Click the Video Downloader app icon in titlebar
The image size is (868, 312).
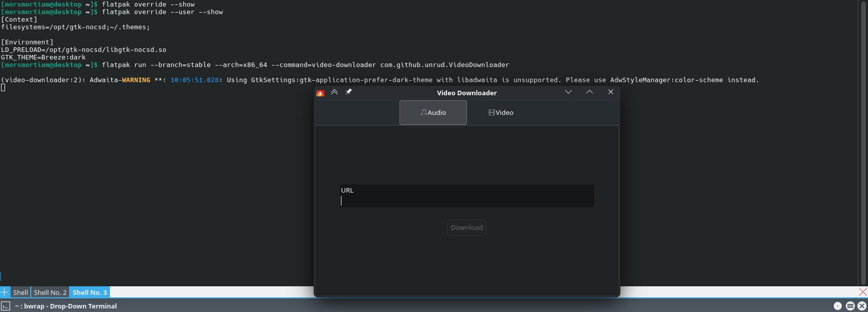coord(320,93)
